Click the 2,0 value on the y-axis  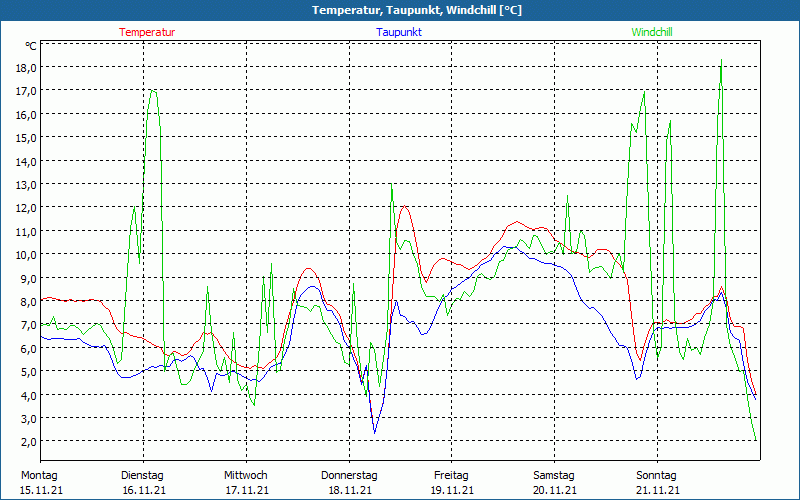(x=27, y=441)
